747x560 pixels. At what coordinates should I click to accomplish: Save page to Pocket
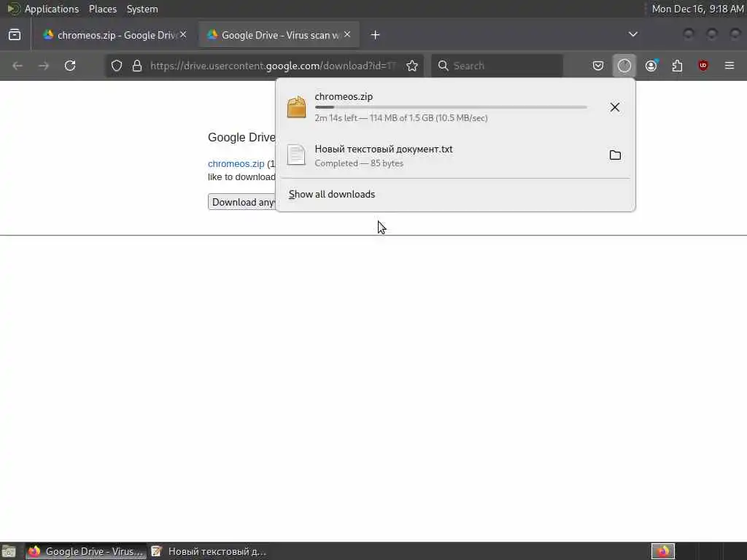[598, 66]
